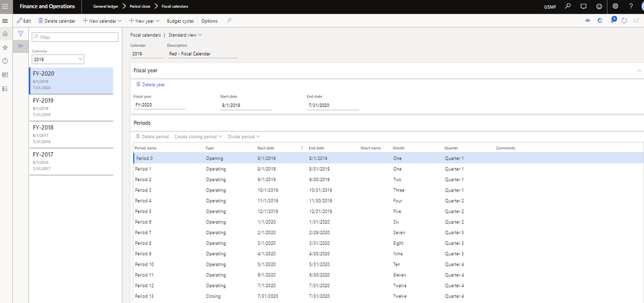Click Delete period button

click(152, 137)
